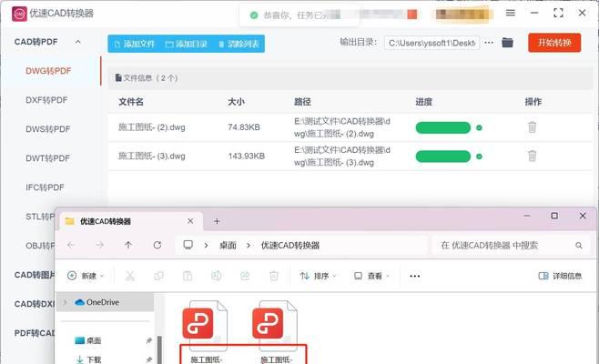
Task: Click the file name 施工图纸- (2).dwg
Action: (152, 127)
